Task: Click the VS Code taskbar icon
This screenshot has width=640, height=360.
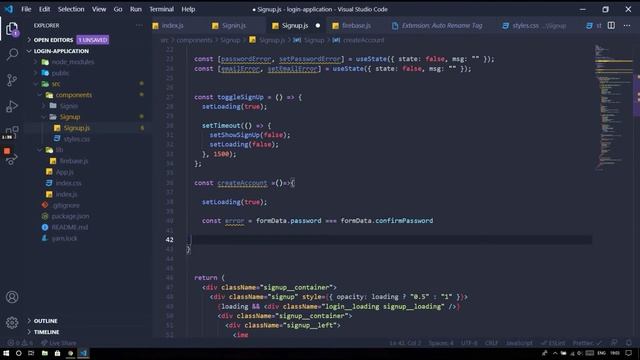Action: 83,353
